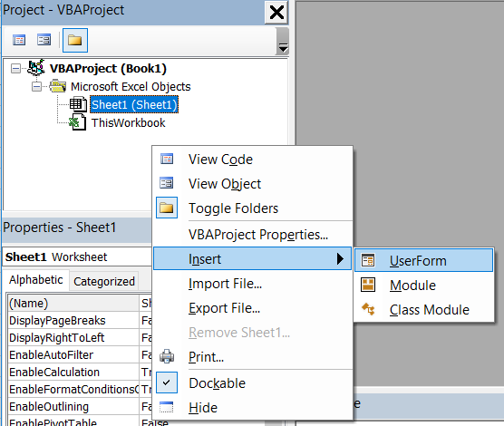Click the UserForm icon in submenu
The height and width of the screenshot is (426, 504).
368,260
